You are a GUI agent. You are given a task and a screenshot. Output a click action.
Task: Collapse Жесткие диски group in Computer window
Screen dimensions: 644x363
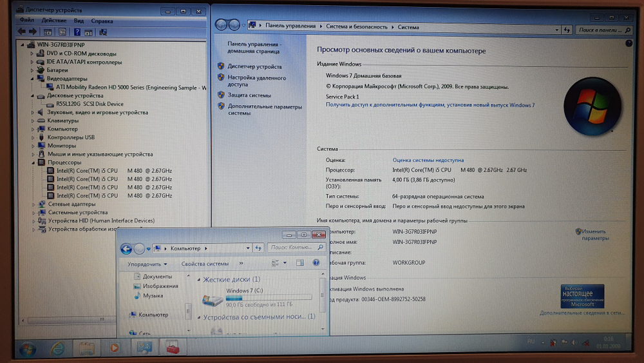(198, 280)
